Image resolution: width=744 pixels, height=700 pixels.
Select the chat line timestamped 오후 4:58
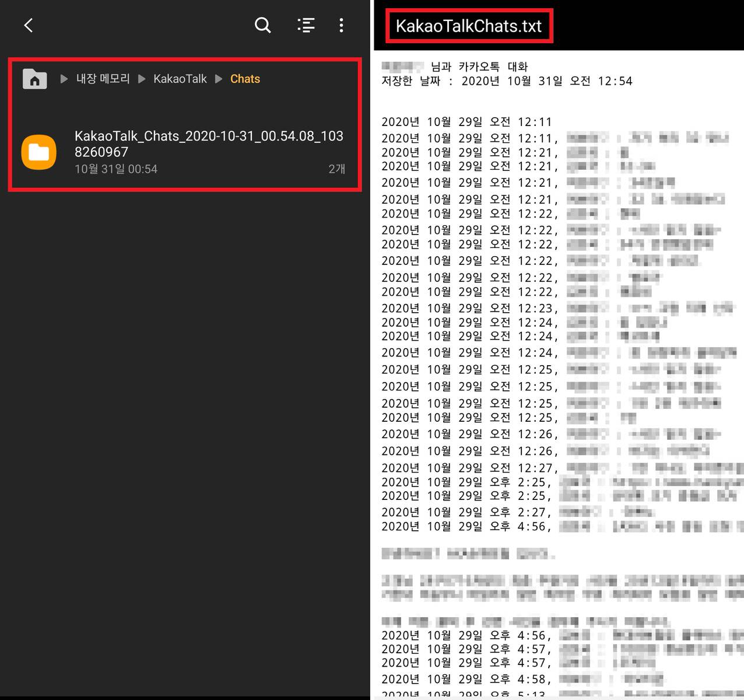(522, 679)
